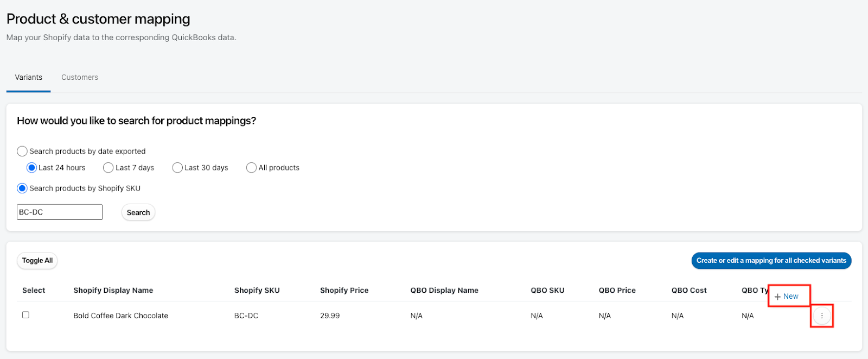Image resolution: width=868 pixels, height=359 pixels.
Task: Switch to the Customers tab
Action: point(80,77)
